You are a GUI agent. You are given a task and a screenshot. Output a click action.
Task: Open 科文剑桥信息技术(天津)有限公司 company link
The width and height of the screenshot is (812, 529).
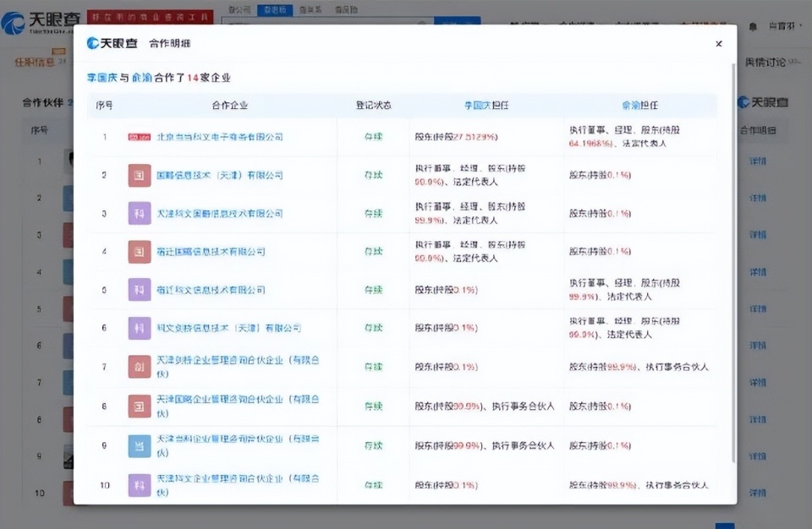228,328
